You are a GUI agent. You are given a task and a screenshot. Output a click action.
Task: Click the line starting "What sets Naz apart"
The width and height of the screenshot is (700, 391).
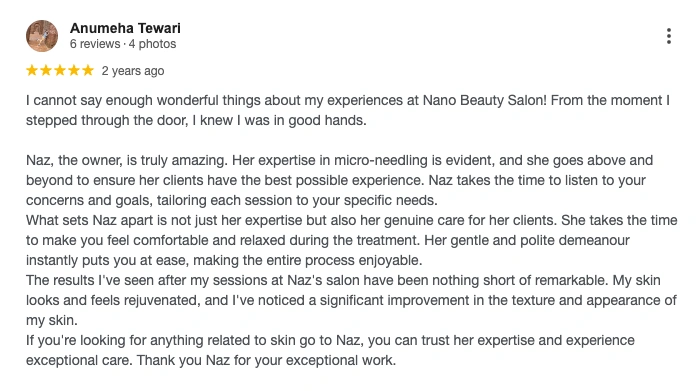[351, 220]
